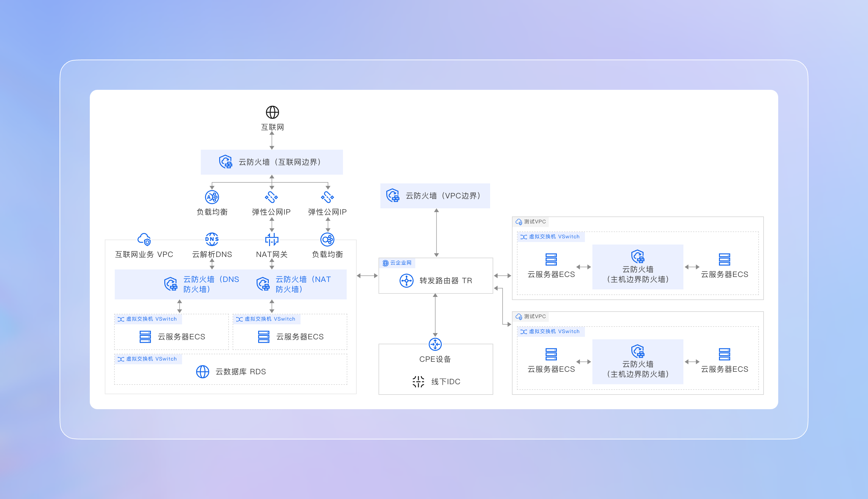Click the 互联网 globe icon at top
868x499 pixels.
272,112
